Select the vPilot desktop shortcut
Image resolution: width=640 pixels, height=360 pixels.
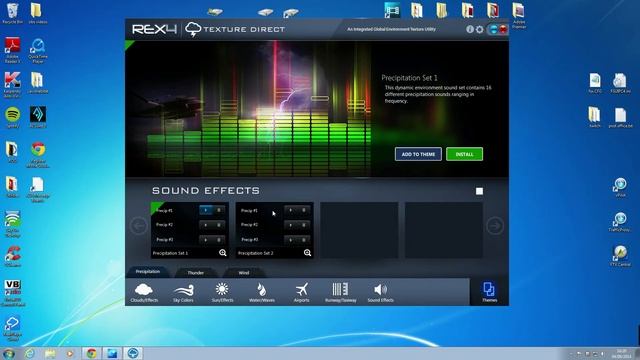click(x=620, y=187)
